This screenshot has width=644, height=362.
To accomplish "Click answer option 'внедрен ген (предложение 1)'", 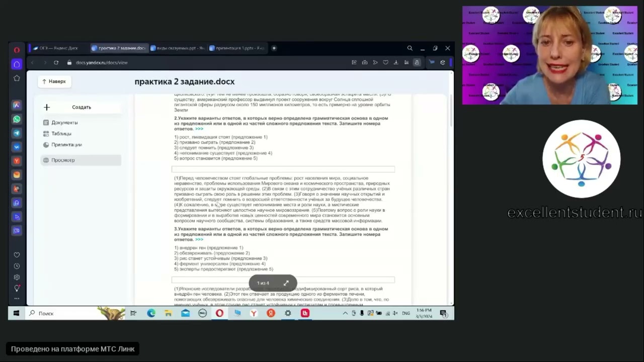I will tap(209, 248).
